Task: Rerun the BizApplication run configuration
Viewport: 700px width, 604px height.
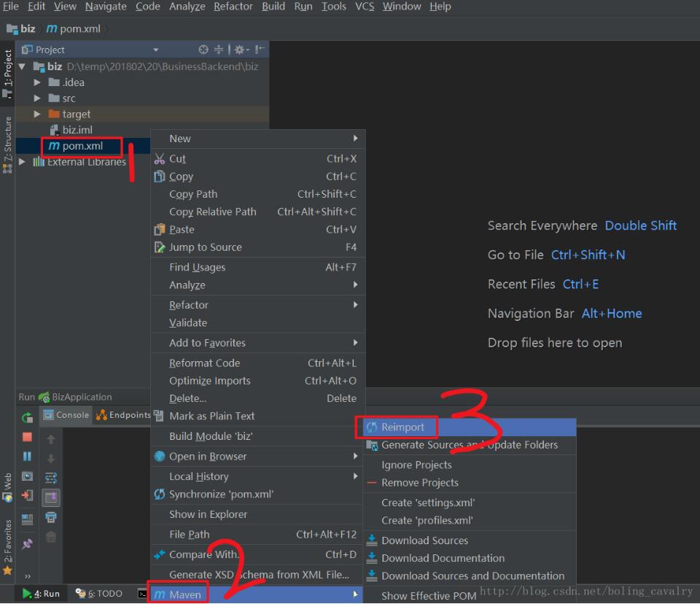Action: [26, 417]
